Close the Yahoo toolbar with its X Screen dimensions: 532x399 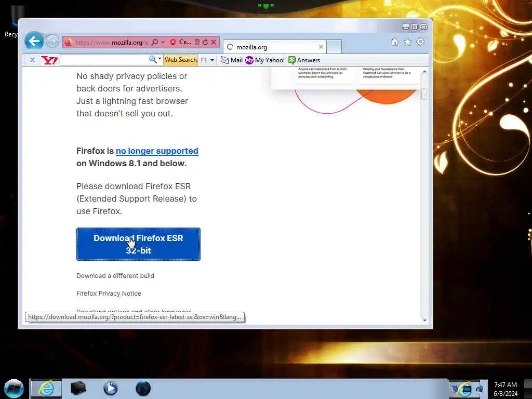32,60
